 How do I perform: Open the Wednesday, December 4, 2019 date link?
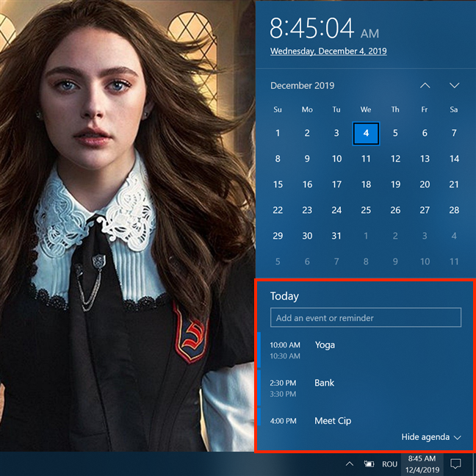(x=328, y=51)
